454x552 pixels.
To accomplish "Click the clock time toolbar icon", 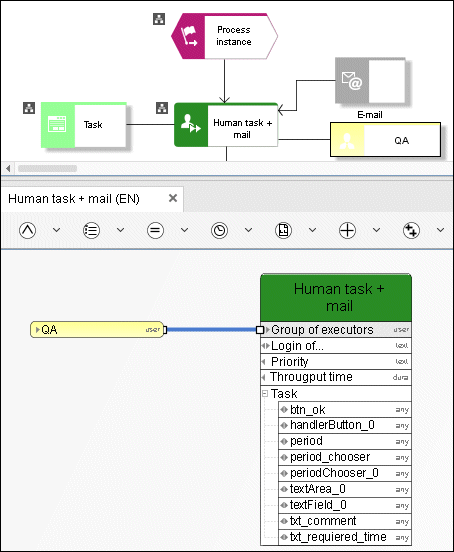I will (x=219, y=231).
